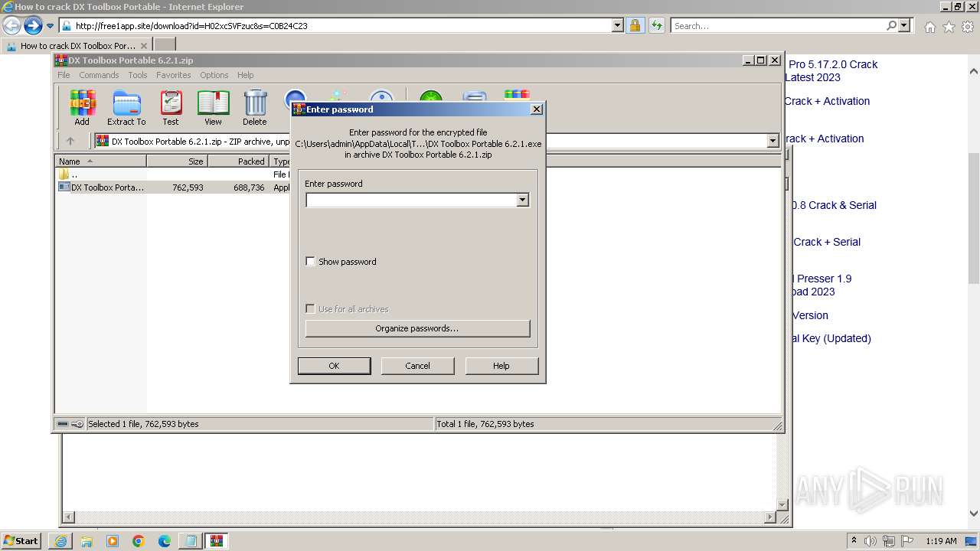
Task: Click the View toolbar icon
Action: (213, 108)
